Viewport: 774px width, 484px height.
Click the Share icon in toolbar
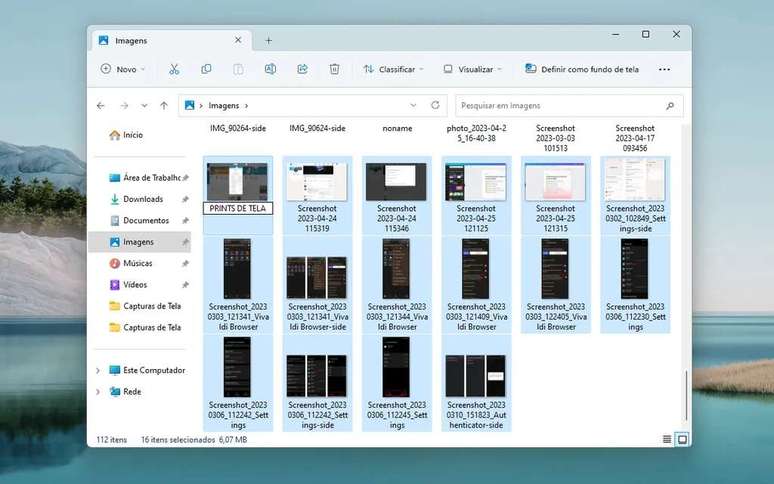point(303,69)
